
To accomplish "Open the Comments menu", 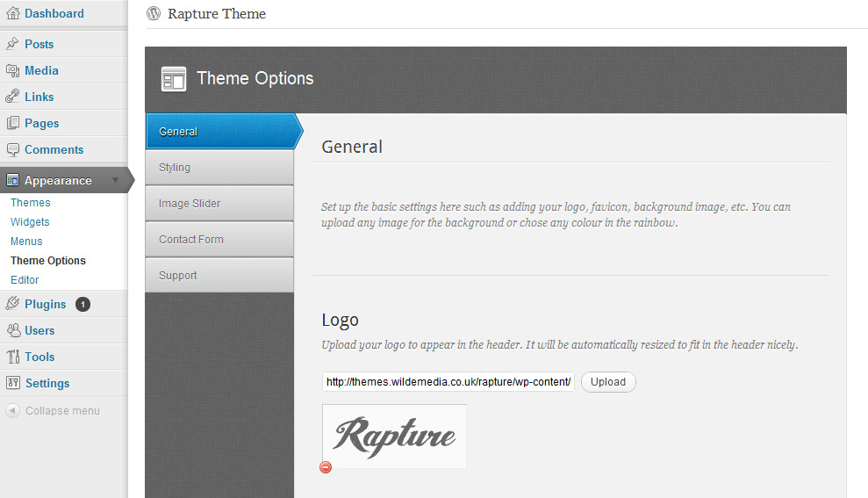I will [x=54, y=149].
